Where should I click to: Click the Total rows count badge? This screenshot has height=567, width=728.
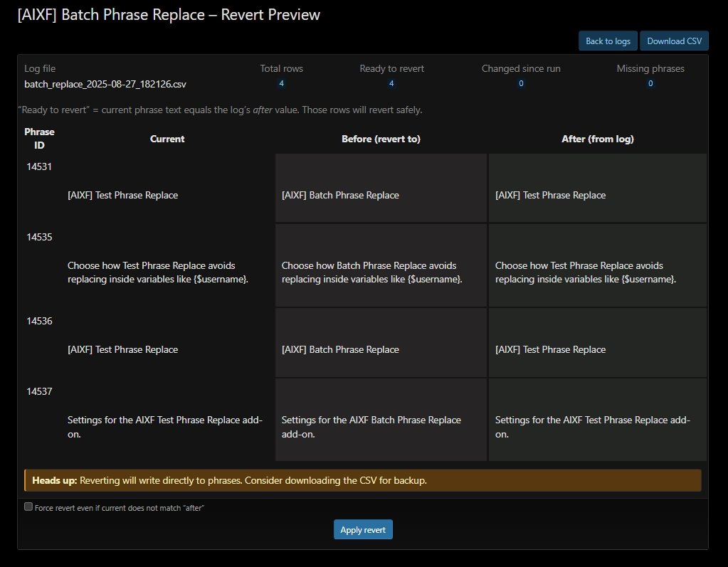282,84
